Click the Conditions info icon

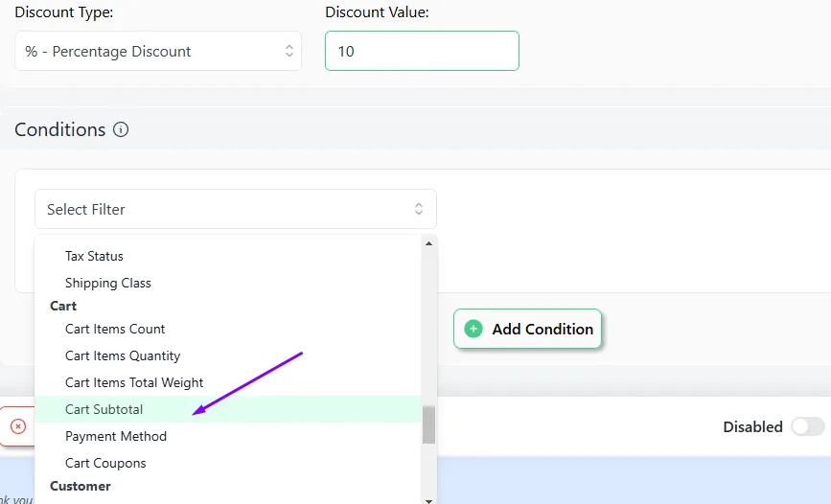121,130
